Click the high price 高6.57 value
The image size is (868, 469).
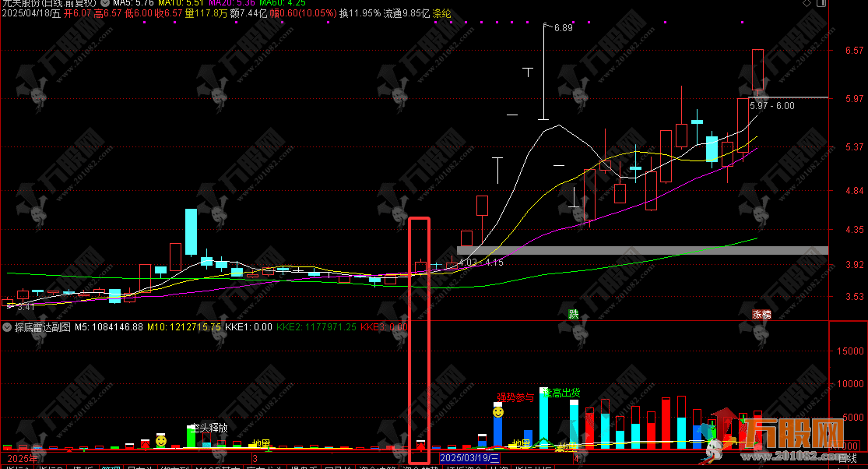tap(107, 13)
